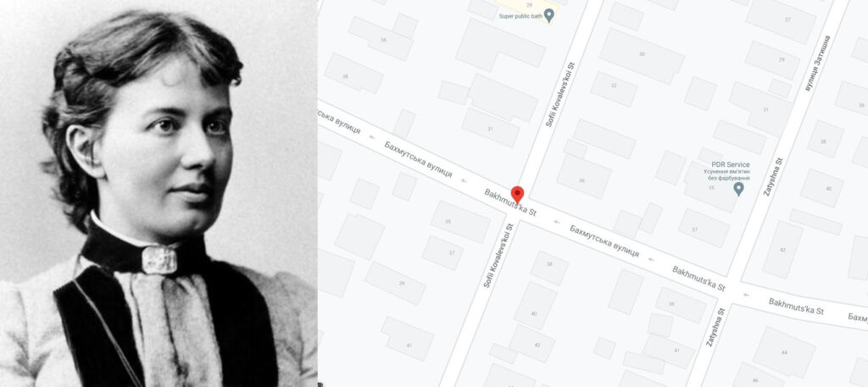Select the building numbered 27
868x387 pixels.
[787, 20]
